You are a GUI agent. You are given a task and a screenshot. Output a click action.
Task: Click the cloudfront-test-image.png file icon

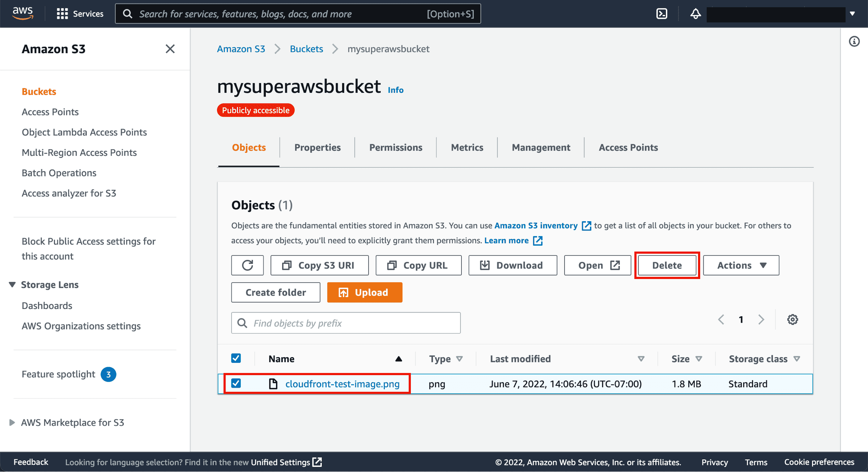point(273,384)
